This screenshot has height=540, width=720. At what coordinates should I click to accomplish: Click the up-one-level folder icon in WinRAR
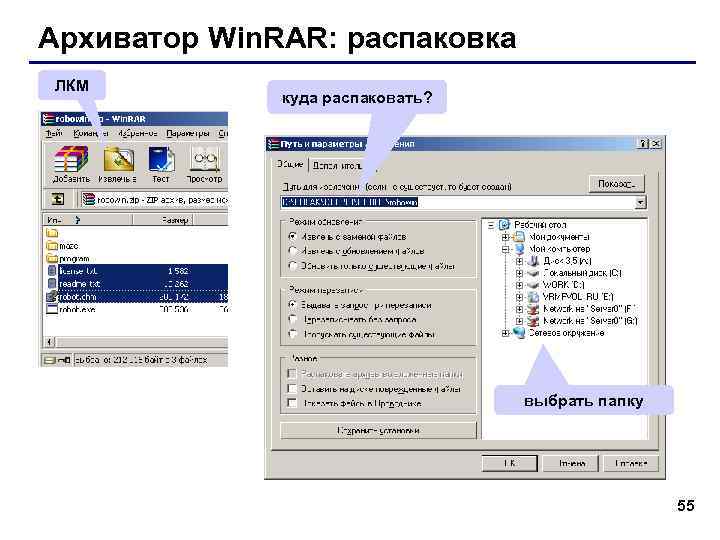58,199
